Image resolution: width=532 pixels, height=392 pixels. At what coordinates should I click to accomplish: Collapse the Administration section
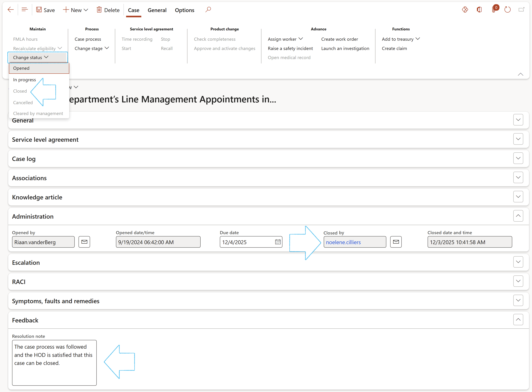click(518, 216)
